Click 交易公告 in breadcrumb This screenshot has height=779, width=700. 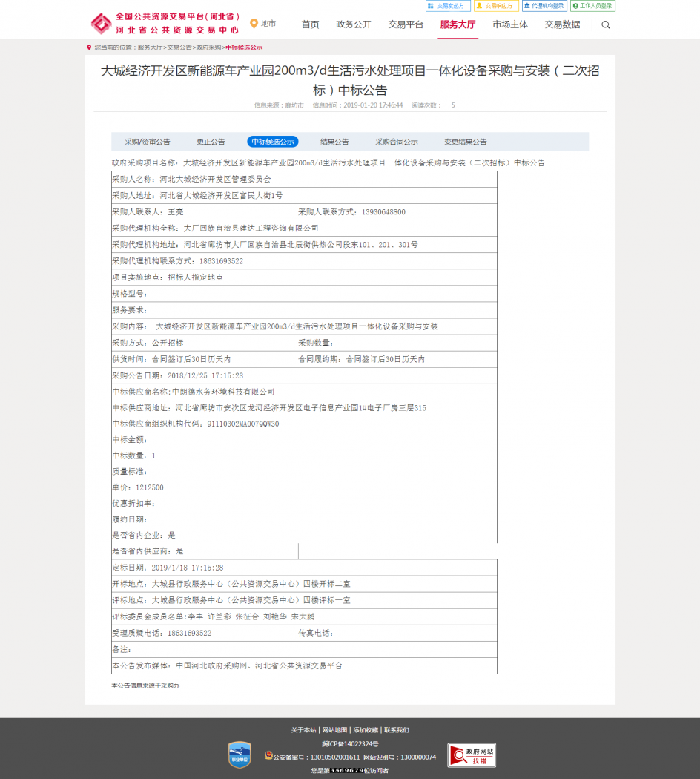179,47
